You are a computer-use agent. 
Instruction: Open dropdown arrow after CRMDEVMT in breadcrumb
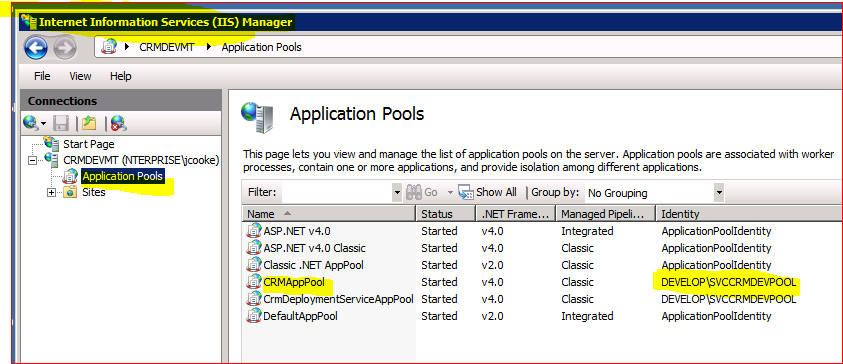click(x=209, y=47)
